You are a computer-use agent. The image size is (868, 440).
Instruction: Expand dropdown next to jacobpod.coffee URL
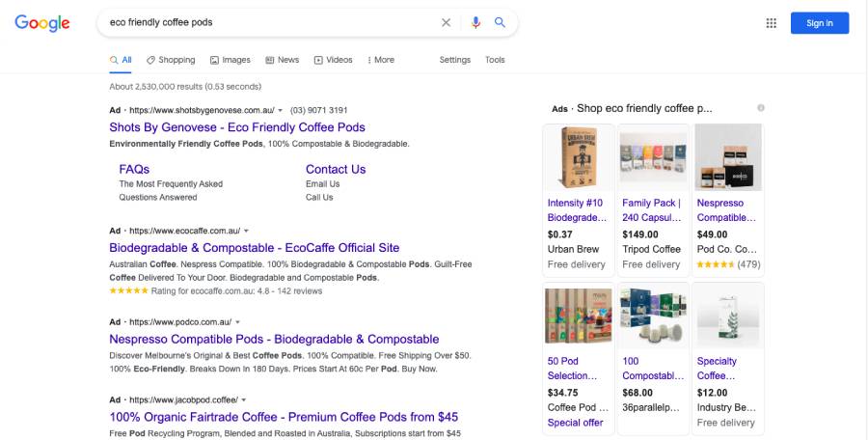(x=244, y=399)
